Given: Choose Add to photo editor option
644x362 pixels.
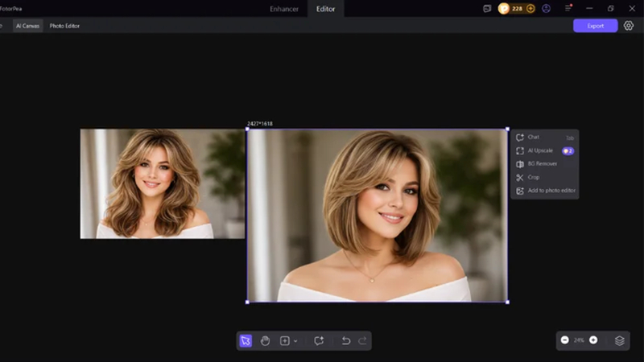Looking at the screenshot, I should coord(545,191).
